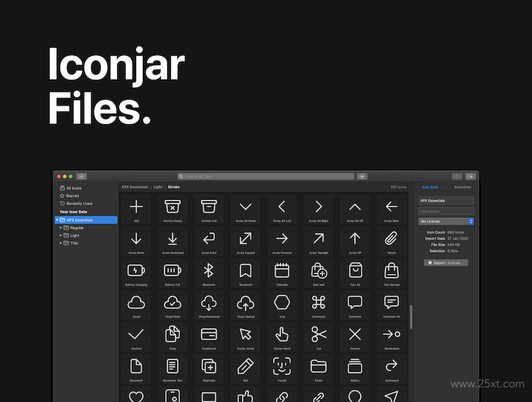Click the Description input field
The image size is (532, 402).
tap(446, 211)
